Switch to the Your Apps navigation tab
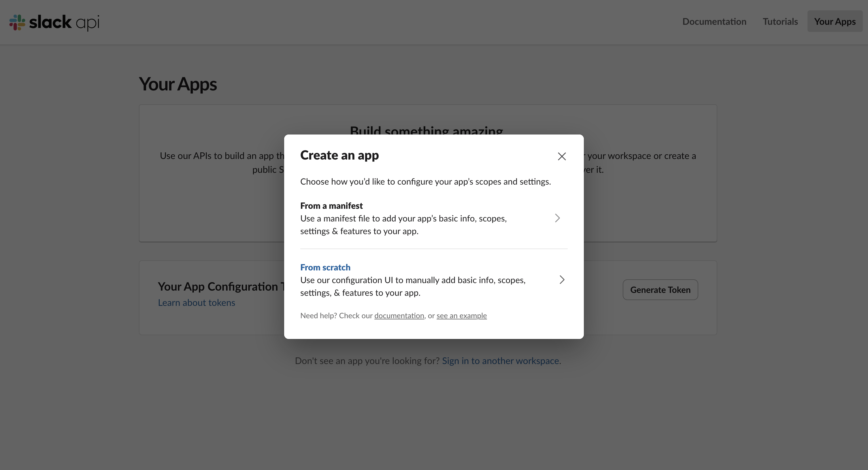The width and height of the screenshot is (868, 470). 835,21
